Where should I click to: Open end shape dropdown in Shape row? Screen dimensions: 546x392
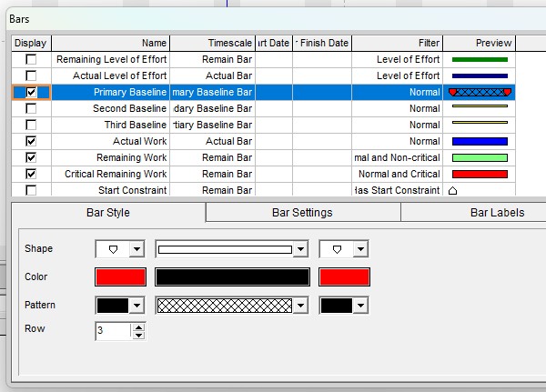point(360,249)
